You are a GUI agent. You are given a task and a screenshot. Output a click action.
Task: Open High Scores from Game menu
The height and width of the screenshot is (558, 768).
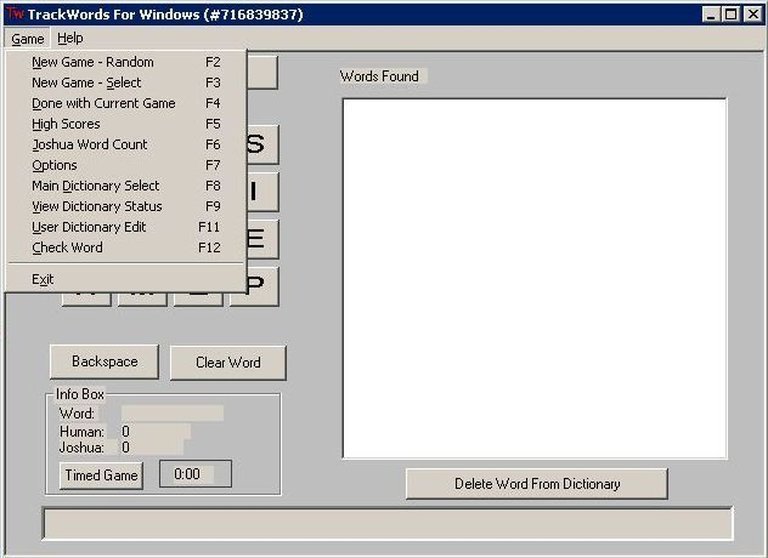click(x=66, y=124)
